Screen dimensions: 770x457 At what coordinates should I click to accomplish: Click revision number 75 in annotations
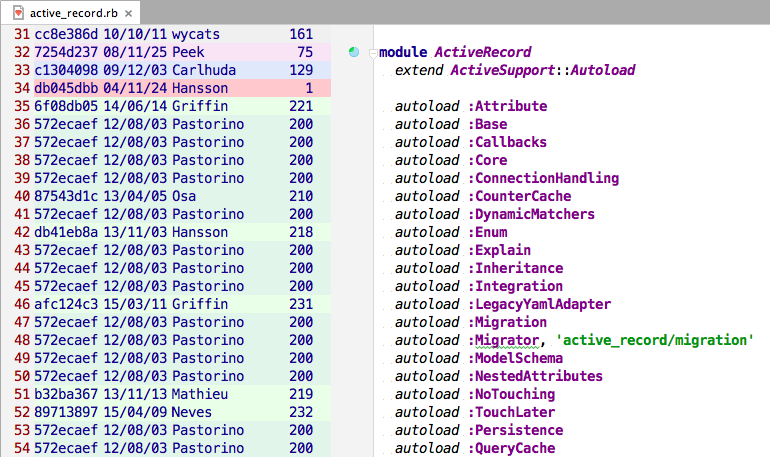305,52
